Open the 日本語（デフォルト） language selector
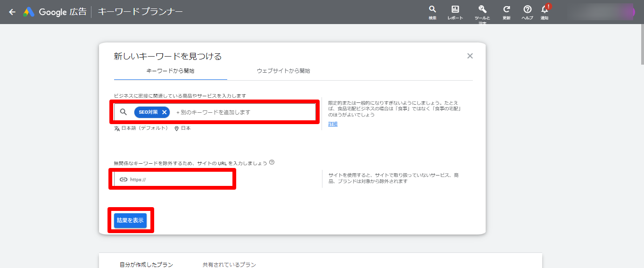 click(141, 128)
